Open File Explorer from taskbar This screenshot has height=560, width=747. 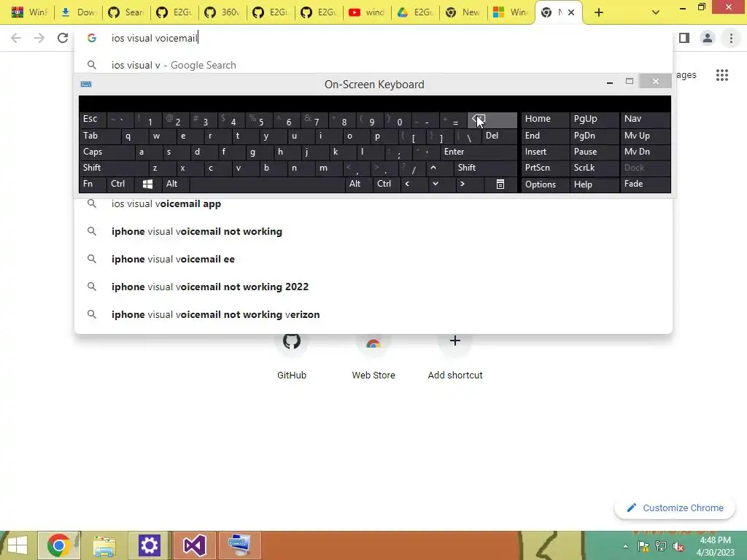[104, 545]
